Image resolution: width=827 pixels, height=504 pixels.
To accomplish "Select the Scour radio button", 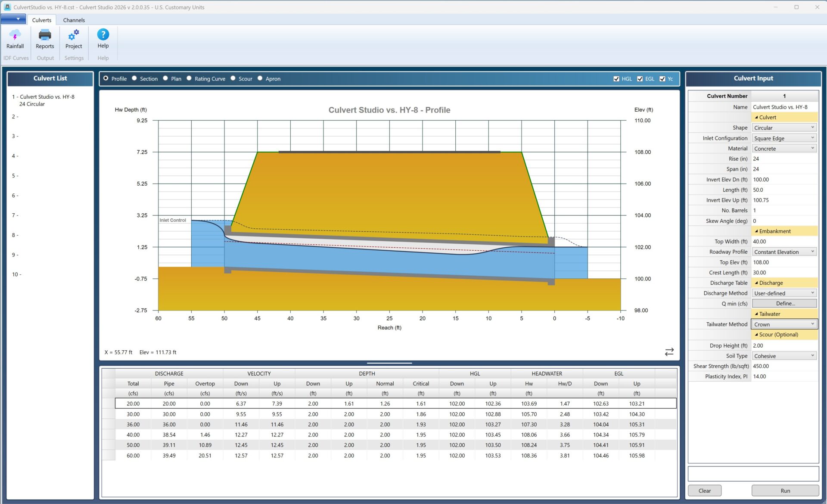I will click(x=233, y=78).
